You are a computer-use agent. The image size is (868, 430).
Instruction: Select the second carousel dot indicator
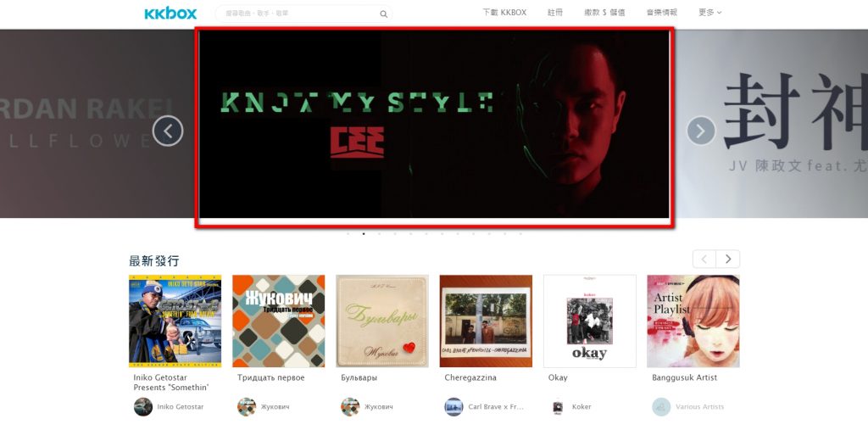coord(364,234)
